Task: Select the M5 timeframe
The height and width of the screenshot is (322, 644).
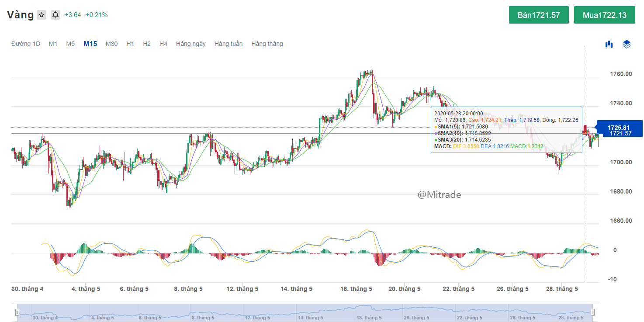Action: click(x=70, y=44)
